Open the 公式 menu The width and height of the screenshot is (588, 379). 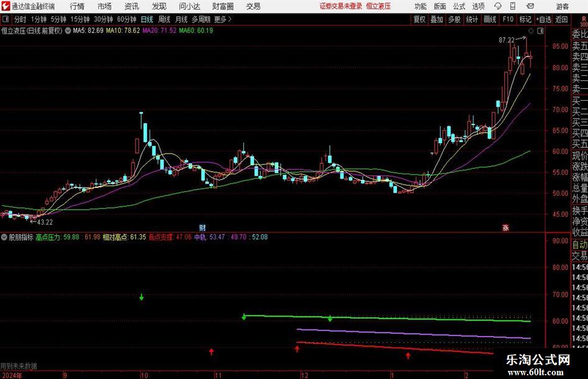click(x=459, y=6)
